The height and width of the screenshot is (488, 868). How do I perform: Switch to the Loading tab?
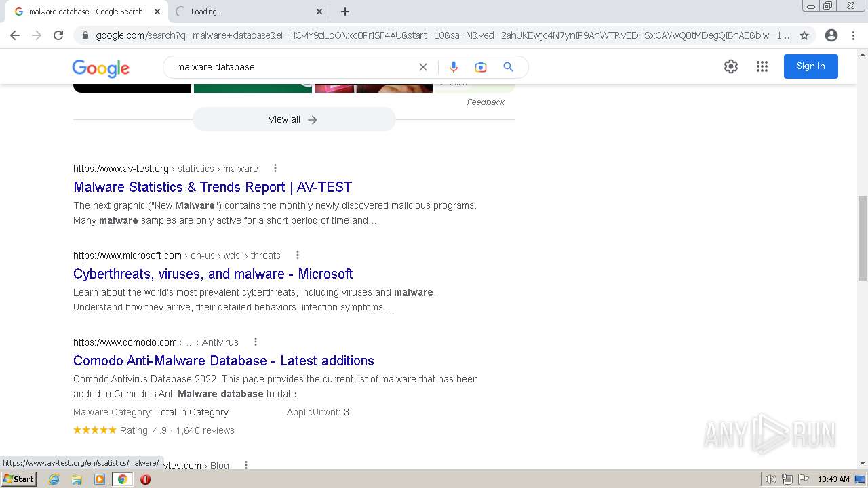click(248, 12)
